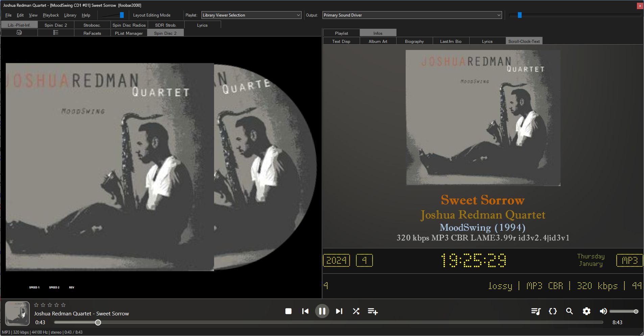Mute audio using the speaker icon

tap(603, 311)
